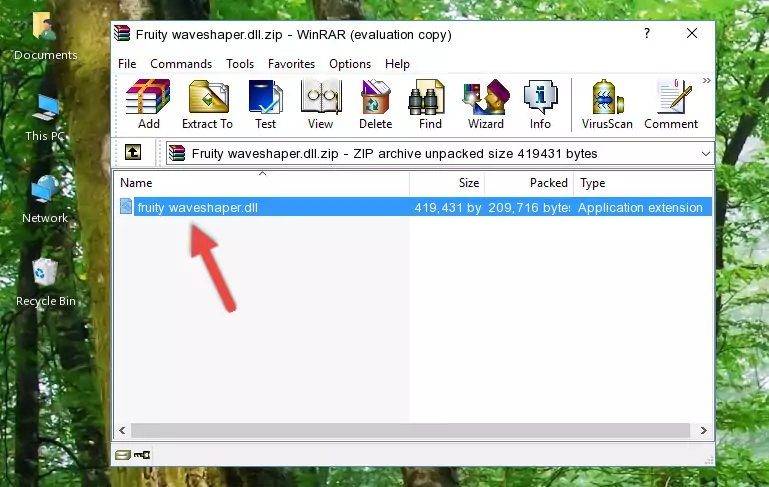The height and width of the screenshot is (487, 769).
Task: Show archive Info
Action: tap(540, 104)
